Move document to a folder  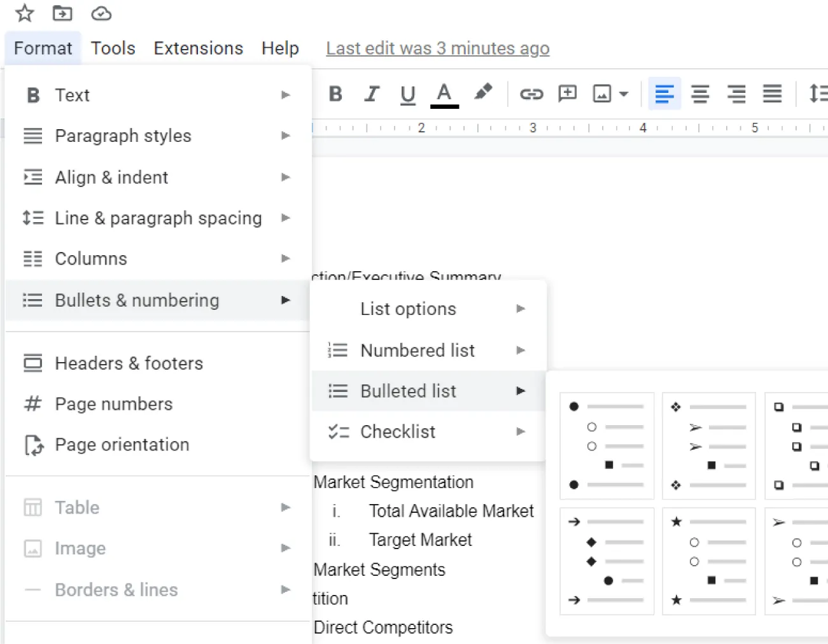click(62, 13)
